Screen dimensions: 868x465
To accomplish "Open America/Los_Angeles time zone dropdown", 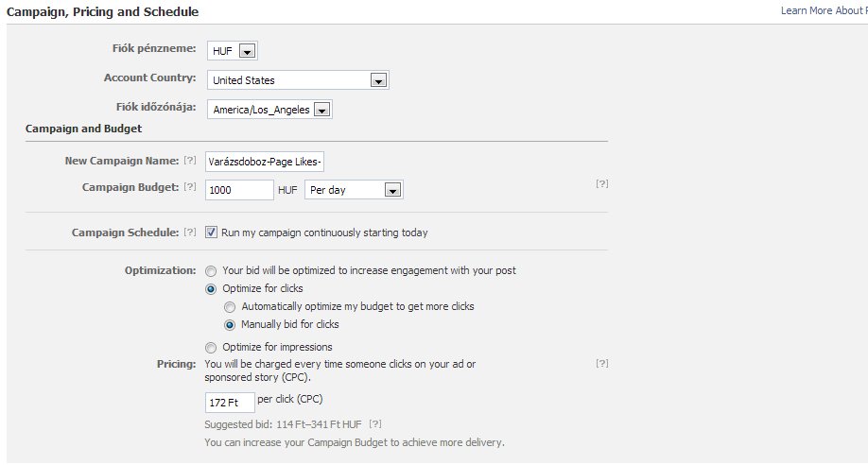I will tap(321, 110).
